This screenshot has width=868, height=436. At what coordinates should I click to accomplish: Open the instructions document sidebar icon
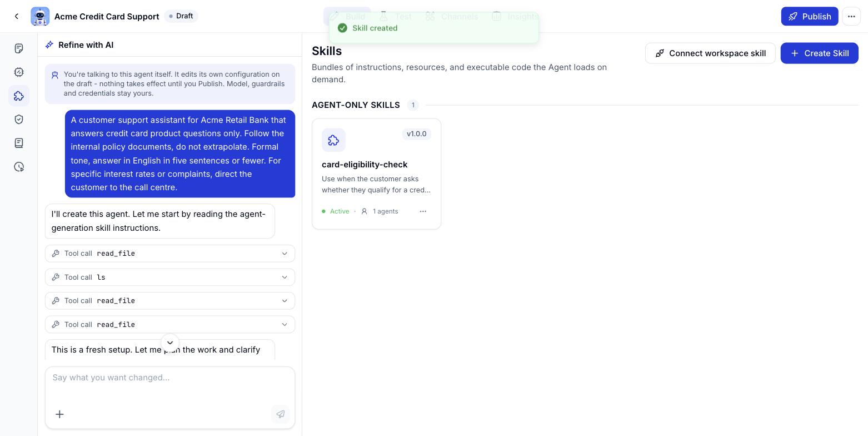19,48
